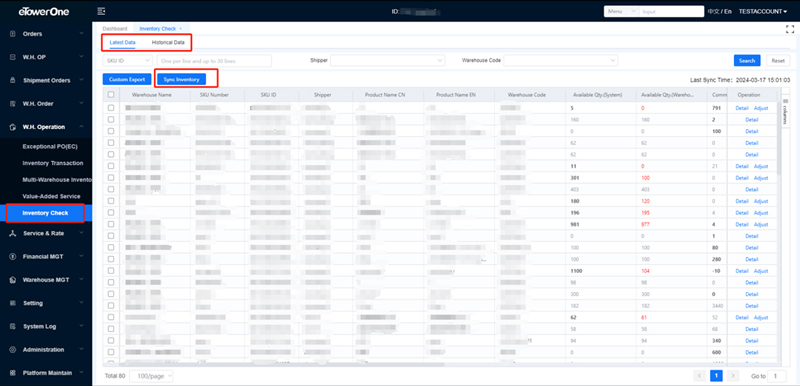The height and width of the screenshot is (386, 800).
Task: Open Value-Added Service menu item
Action: [51, 196]
